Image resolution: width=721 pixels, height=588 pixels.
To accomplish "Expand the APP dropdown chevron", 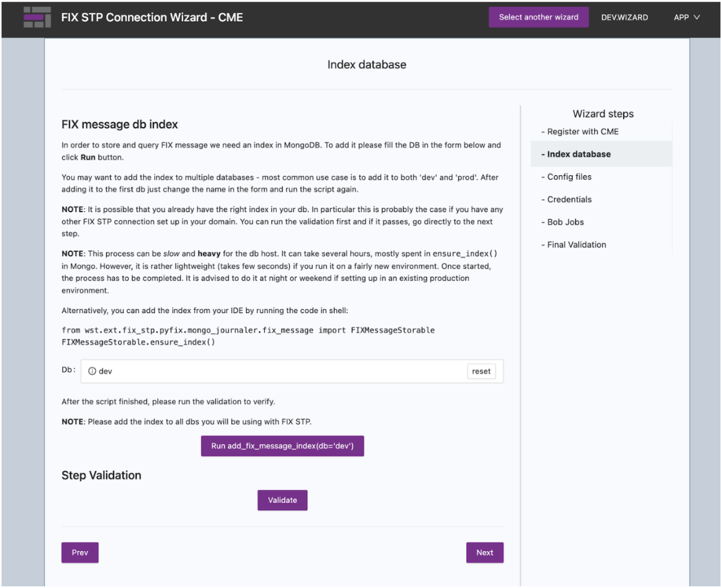I will [x=697, y=17].
